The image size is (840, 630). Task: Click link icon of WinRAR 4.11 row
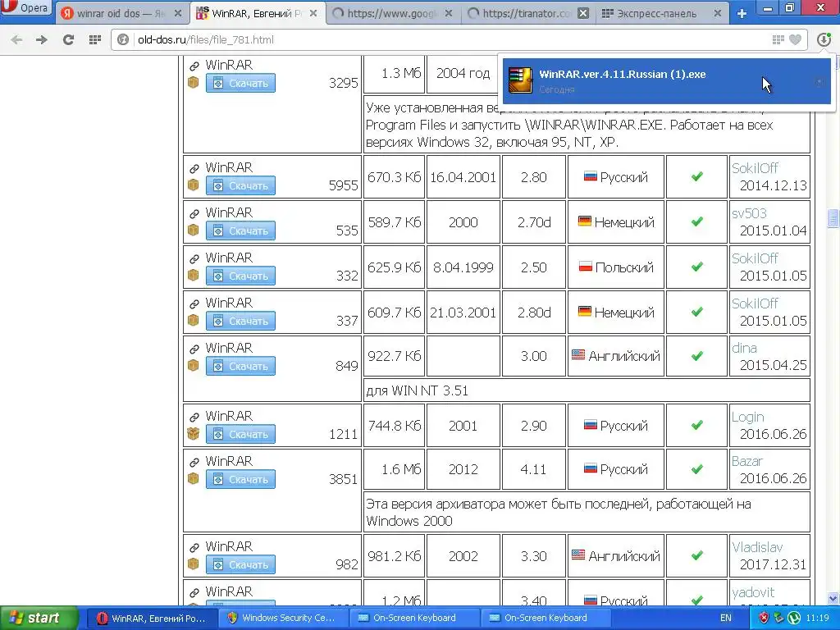coord(194,462)
